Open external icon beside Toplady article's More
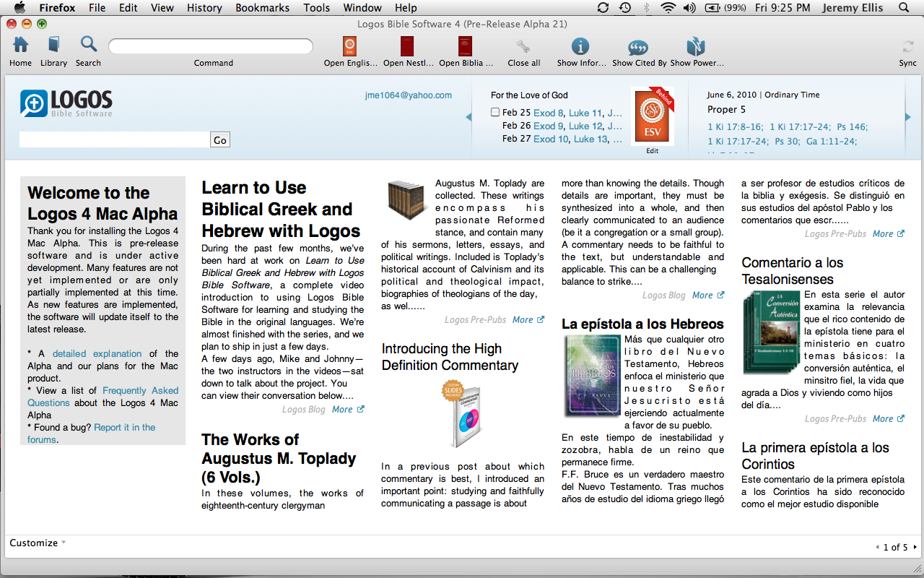 click(541, 319)
